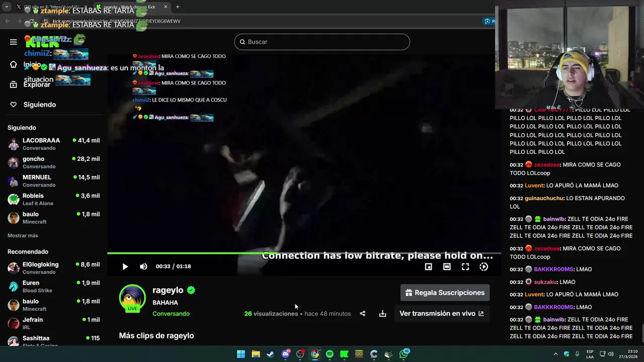The image size is (644, 362).
Task: Open Windows Start menu
Action: (241, 354)
